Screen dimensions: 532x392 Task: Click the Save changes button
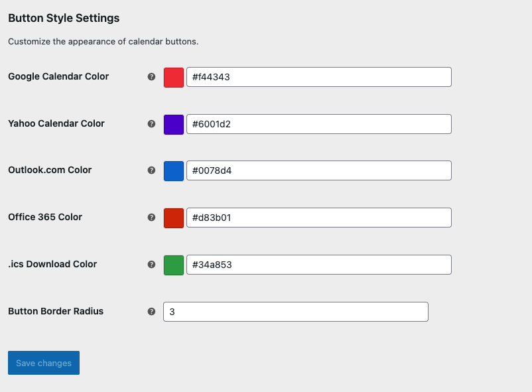(x=43, y=363)
